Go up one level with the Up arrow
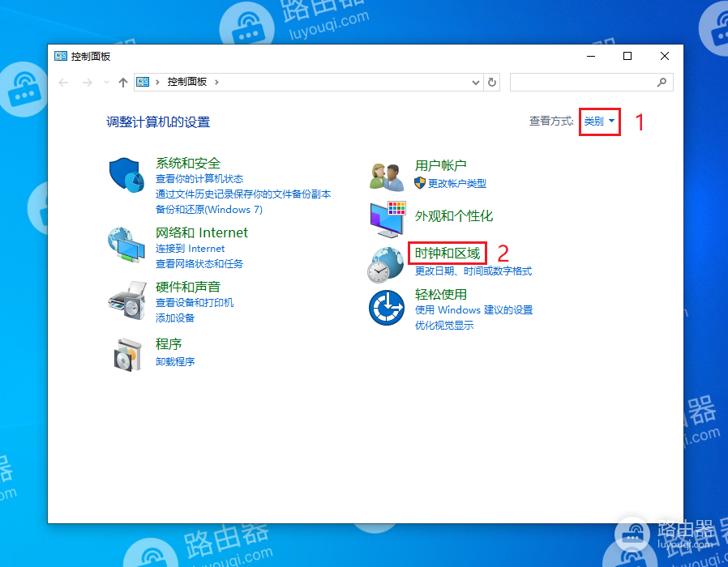The width and height of the screenshot is (728, 567). [x=122, y=83]
